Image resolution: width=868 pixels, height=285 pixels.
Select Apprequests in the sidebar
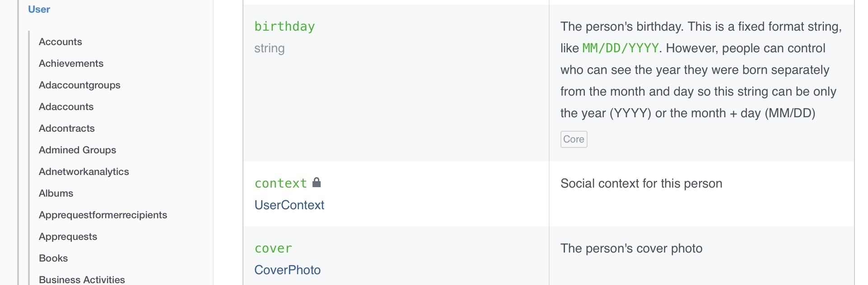coord(68,237)
